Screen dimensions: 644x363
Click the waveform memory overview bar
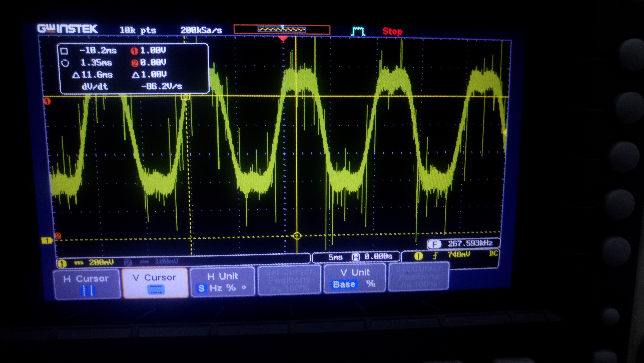pos(282,29)
